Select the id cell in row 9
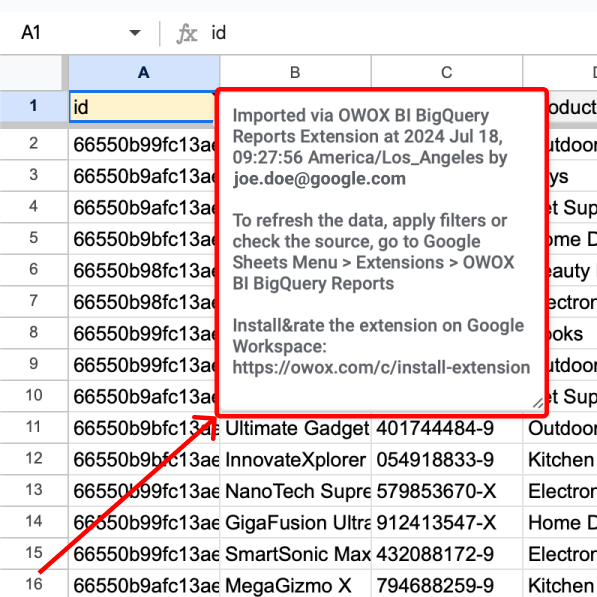597x597 pixels. coord(142,365)
